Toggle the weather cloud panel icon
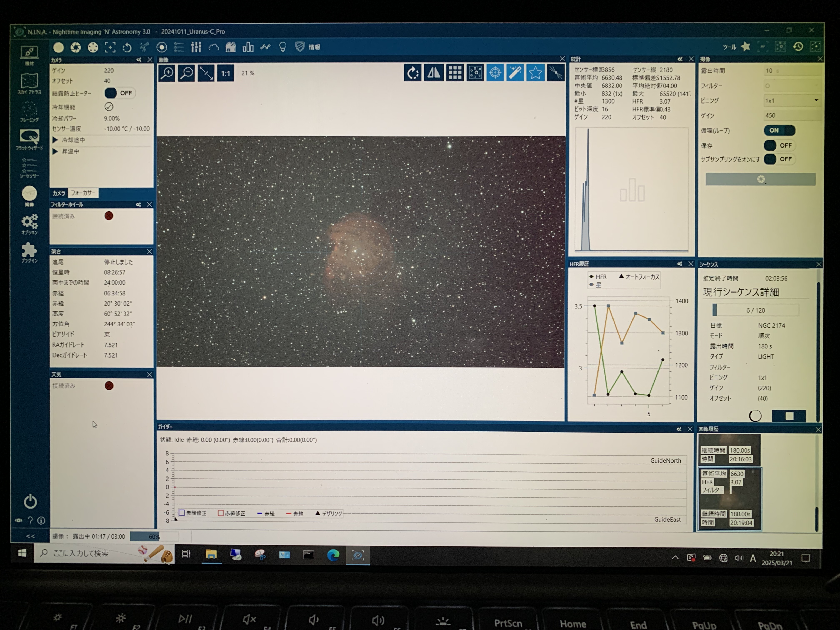 (x=213, y=47)
